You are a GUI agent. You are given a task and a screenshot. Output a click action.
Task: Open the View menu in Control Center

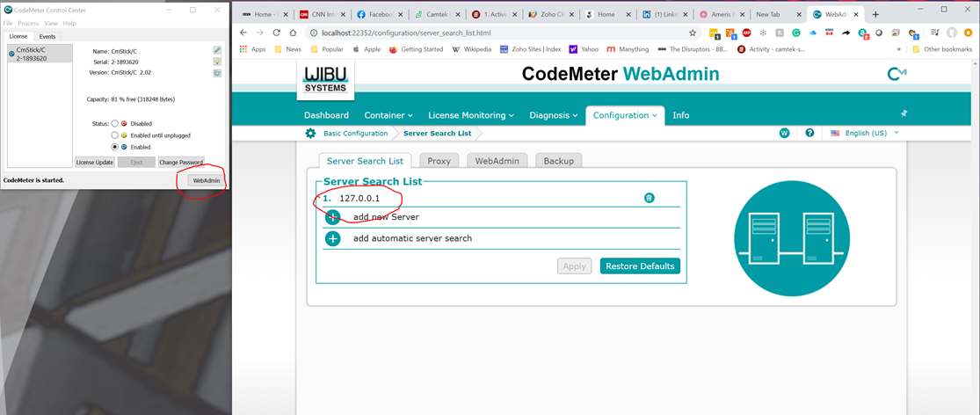point(51,23)
